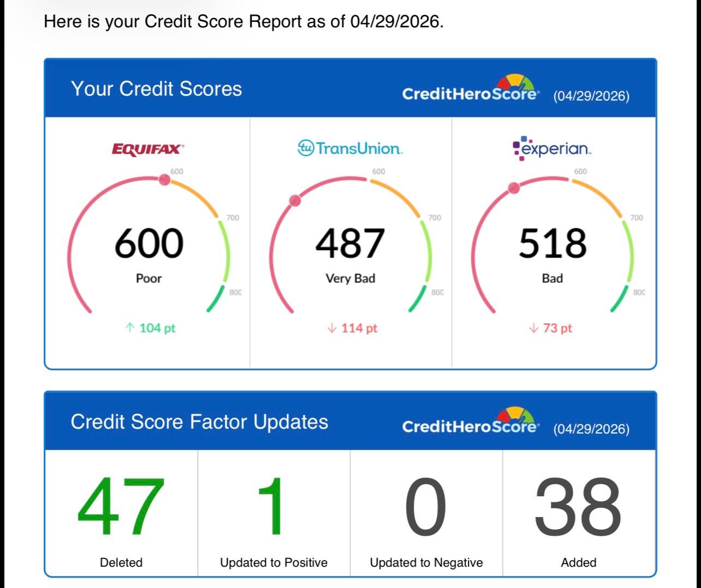Select the Equifax 600 score
701x588 pixels.
tap(148, 243)
